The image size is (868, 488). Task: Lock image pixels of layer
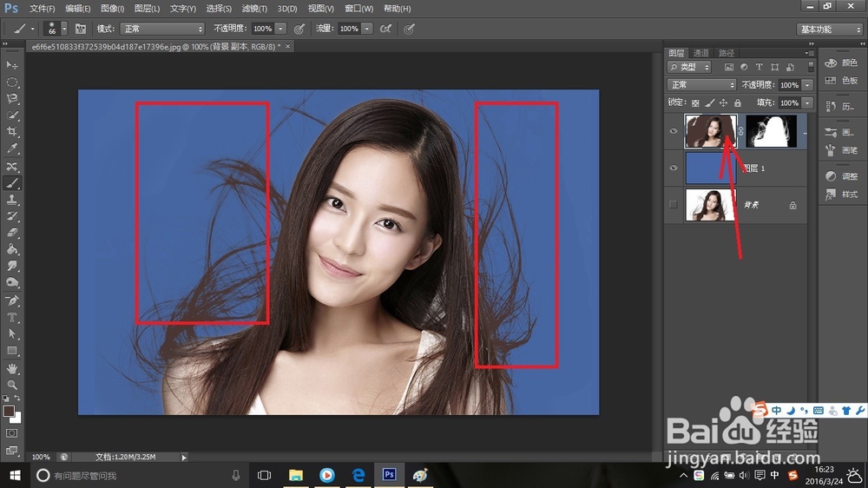710,103
